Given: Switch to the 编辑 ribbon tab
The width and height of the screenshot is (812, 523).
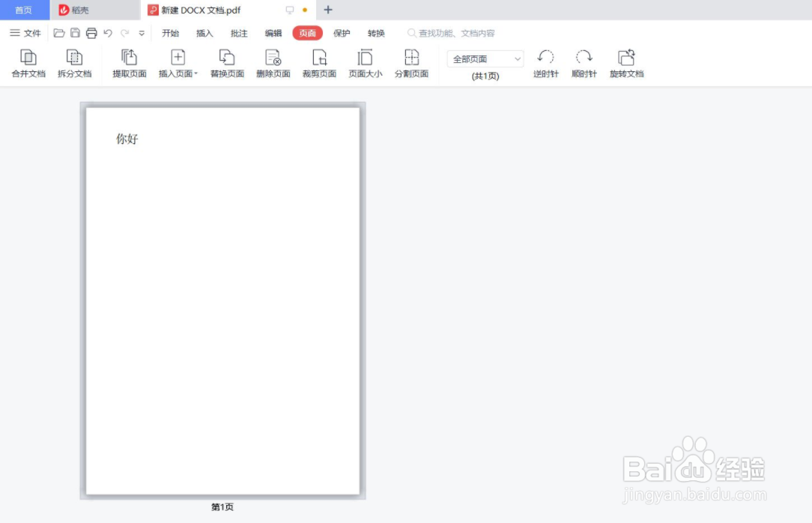Looking at the screenshot, I should point(273,33).
